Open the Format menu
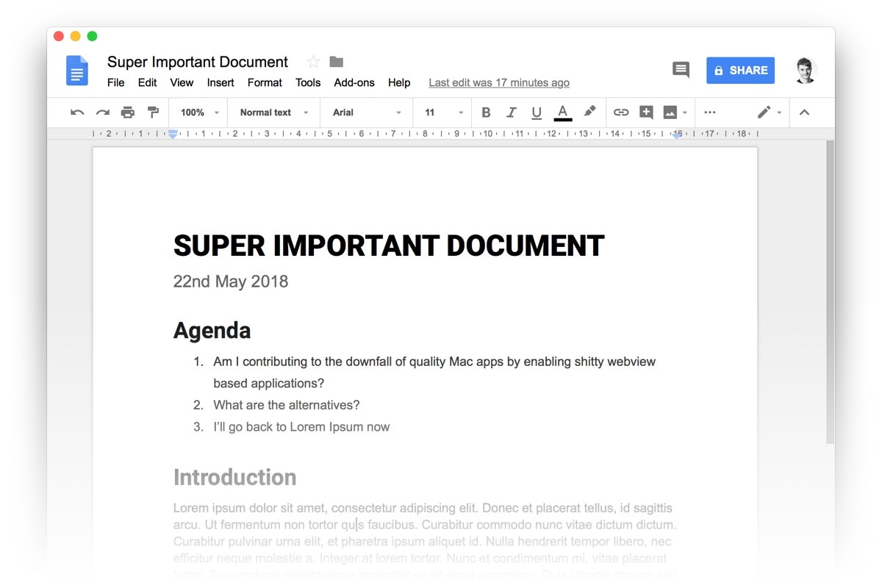 [265, 82]
